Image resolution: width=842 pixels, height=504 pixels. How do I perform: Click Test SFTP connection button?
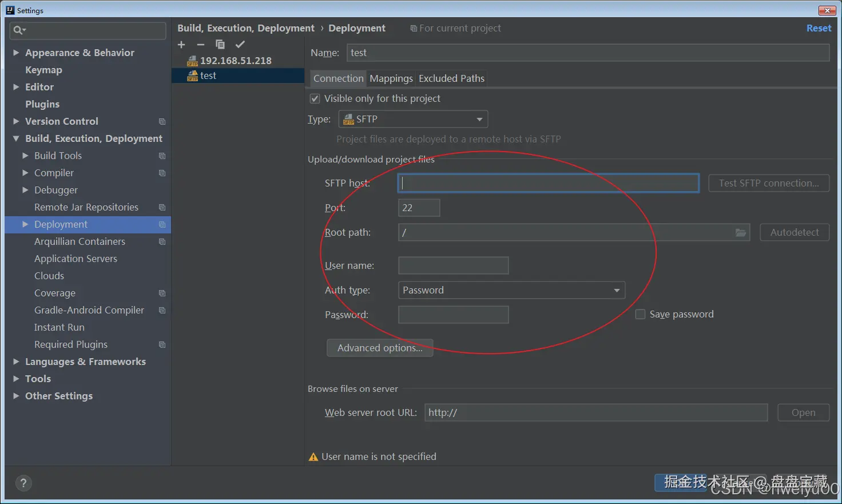coord(769,183)
